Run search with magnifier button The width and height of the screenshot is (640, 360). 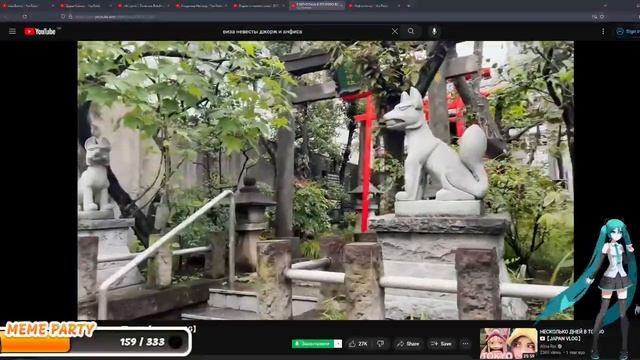click(x=411, y=31)
